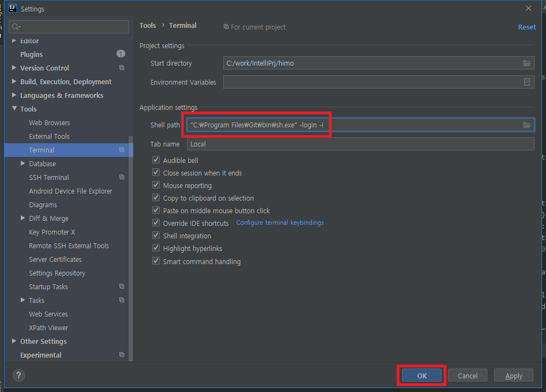Click the Apply button
The width and height of the screenshot is (546, 392).
[514, 376]
